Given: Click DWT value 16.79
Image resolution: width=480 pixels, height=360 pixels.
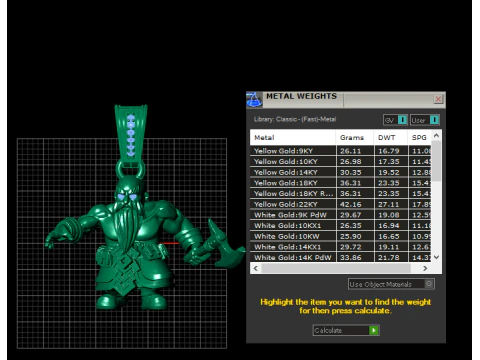Looking at the screenshot, I should point(389,151).
